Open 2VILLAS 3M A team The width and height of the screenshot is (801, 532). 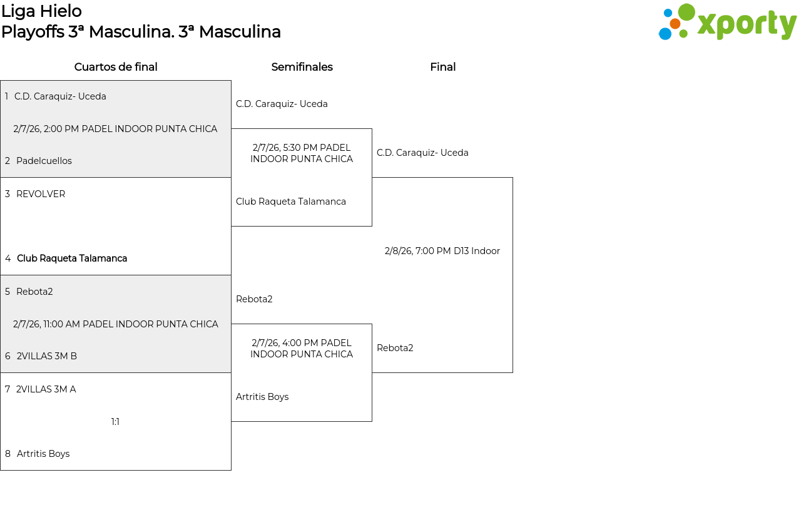pyautogui.click(x=46, y=389)
